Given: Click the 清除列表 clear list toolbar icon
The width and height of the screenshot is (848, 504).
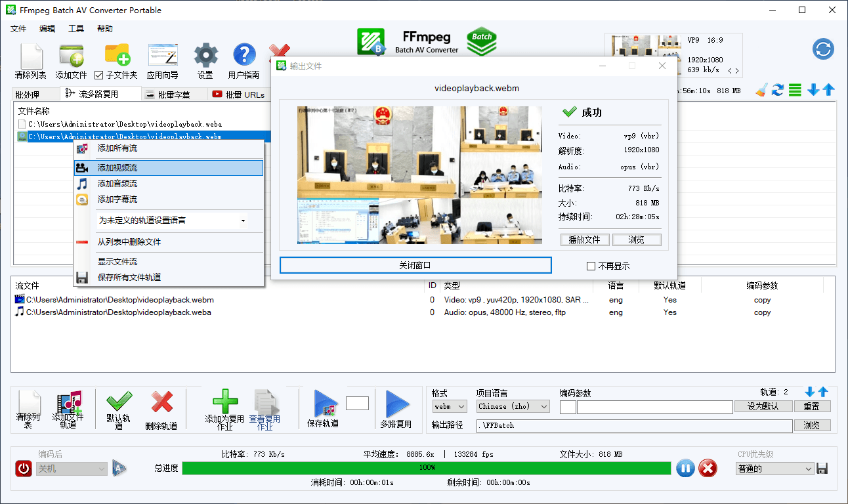Looking at the screenshot, I should 31,56.
